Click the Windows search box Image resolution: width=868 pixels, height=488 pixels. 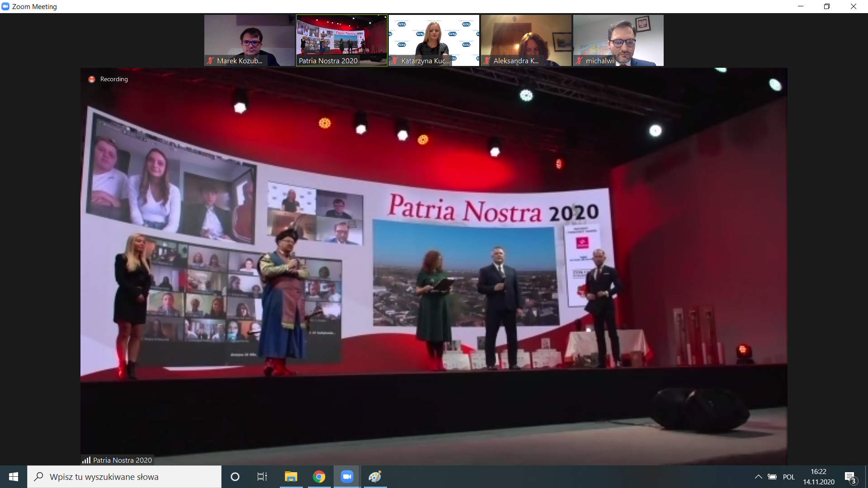(131, 477)
